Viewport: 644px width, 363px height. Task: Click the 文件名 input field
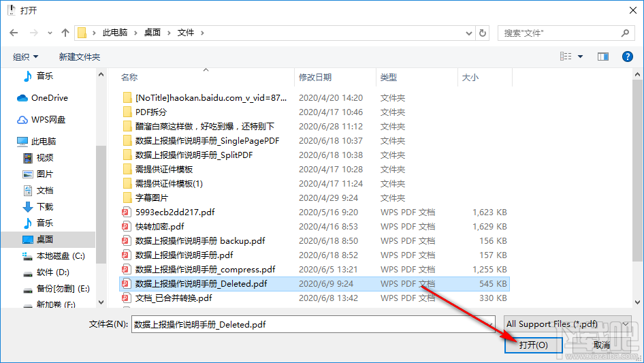click(313, 324)
